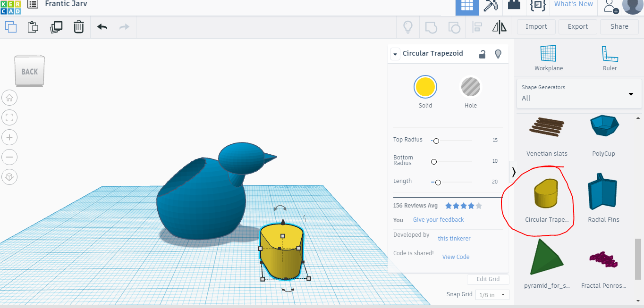Collapse the Circular Trapezoid inspector panel

click(x=395, y=54)
